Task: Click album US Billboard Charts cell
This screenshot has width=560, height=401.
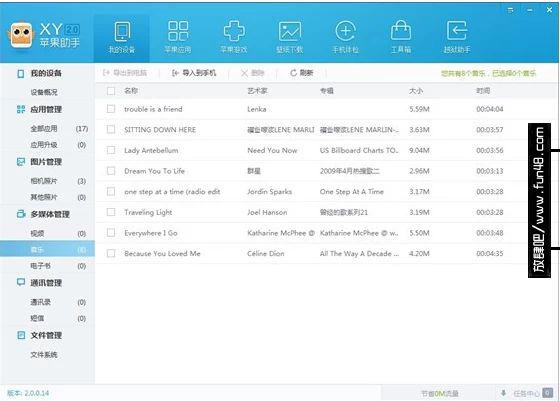Action: pyautogui.click(x=359, y=150)
